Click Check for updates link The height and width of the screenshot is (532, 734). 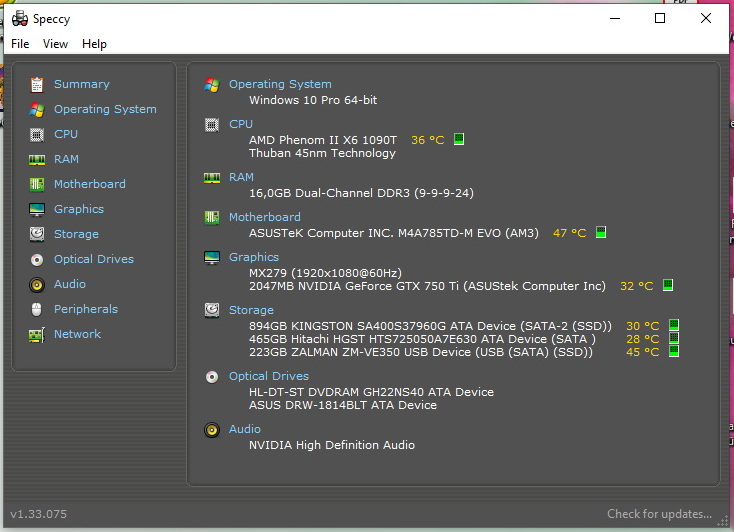tap(659, 514)
